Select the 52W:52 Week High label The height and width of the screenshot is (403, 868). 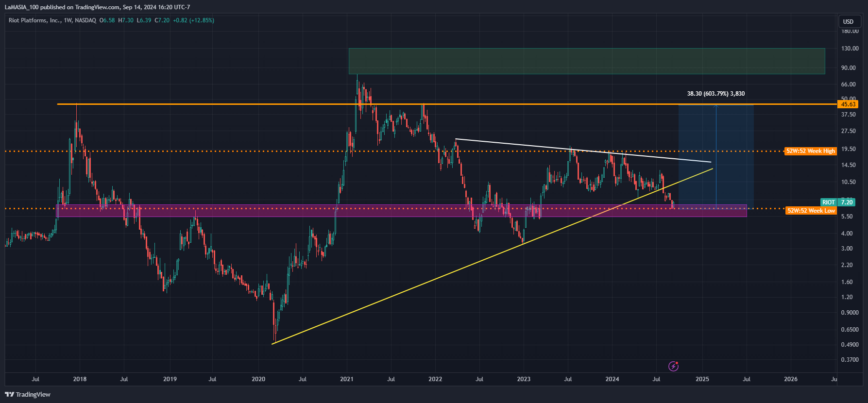point(810,151)
